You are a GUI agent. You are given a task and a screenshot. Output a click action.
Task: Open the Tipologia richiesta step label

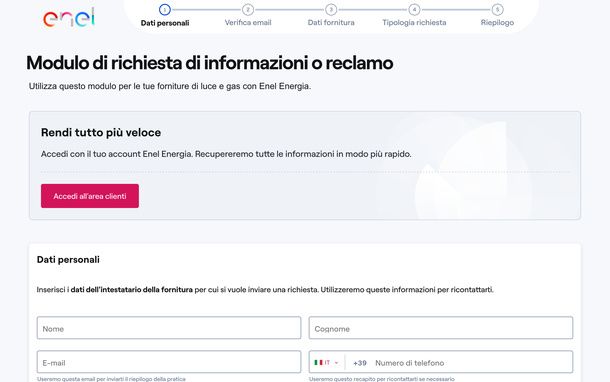pyautogui.click(x=414, y=23)
